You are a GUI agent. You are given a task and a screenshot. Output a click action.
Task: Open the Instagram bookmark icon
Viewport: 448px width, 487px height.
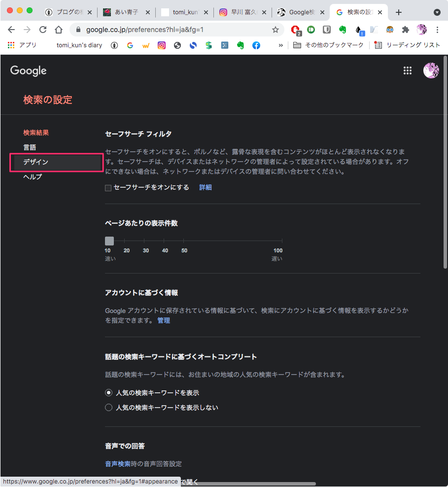(x=162, y=45)
